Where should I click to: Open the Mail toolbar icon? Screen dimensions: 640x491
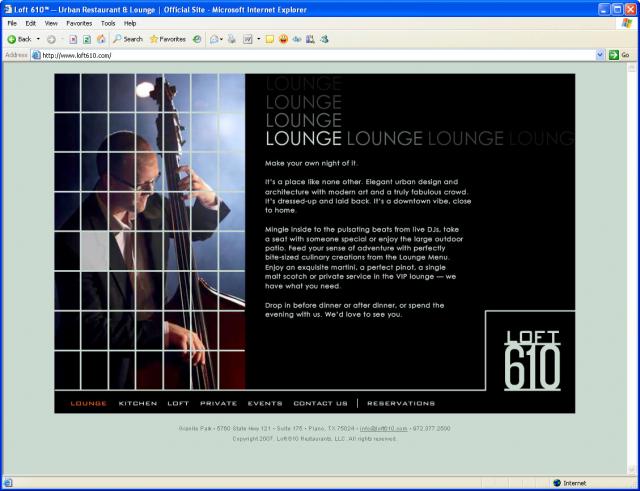click(x=214, y=39)
